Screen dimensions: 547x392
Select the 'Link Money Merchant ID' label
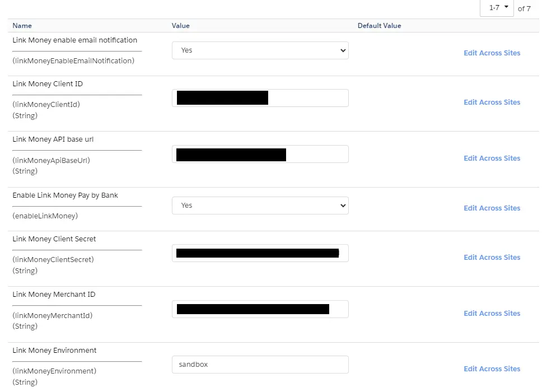(54, 295)
